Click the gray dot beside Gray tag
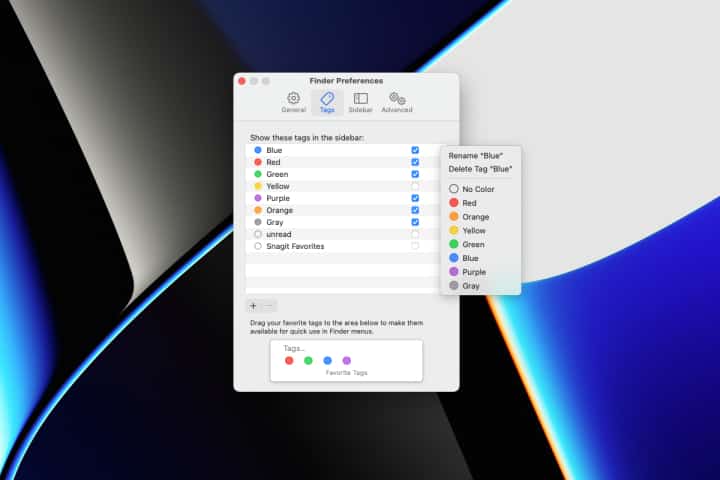720x480 pixels. click(x=258, y=222)
